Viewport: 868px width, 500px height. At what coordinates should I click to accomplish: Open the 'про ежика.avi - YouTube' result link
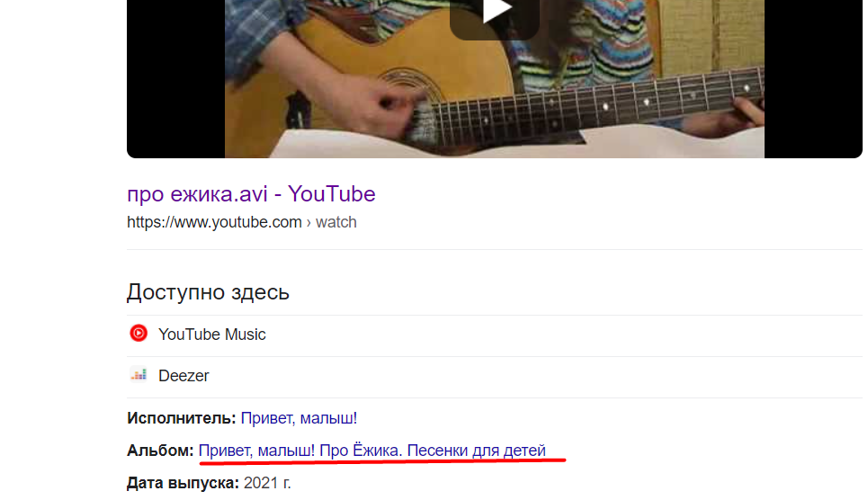click(251, 194)
